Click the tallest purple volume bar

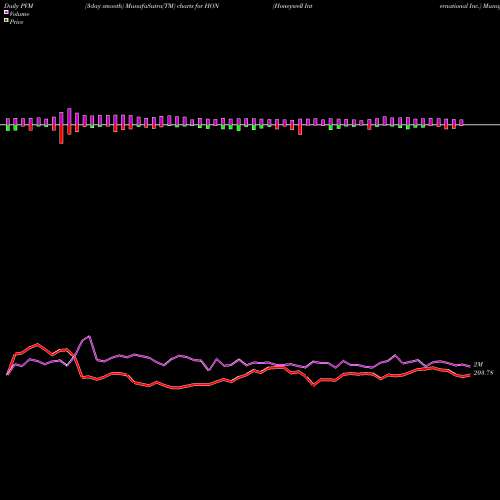pos(69,116)
